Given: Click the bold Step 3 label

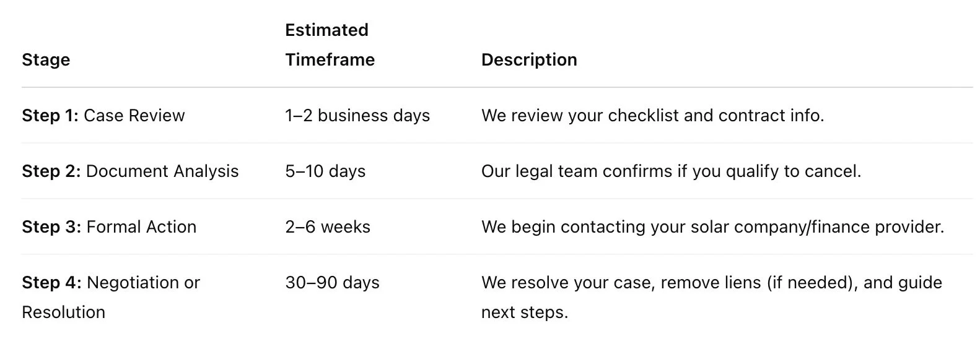Looking at the screenshot, I should tap(51, 227).
